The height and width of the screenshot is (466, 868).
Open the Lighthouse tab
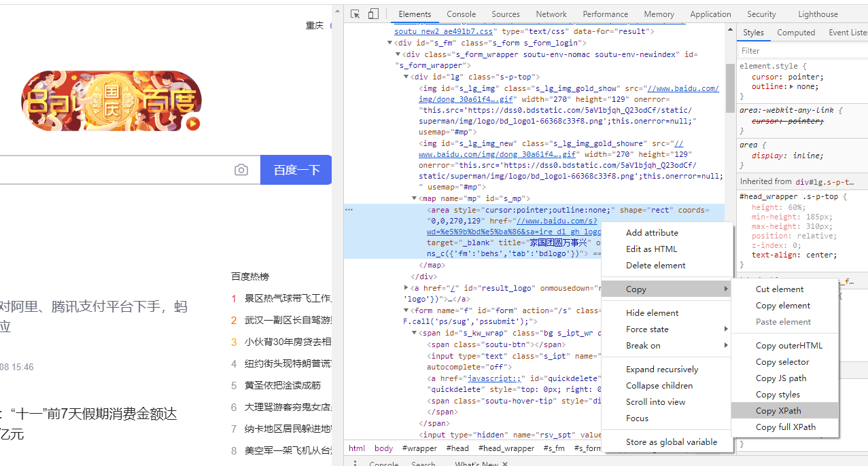[818, 14]
